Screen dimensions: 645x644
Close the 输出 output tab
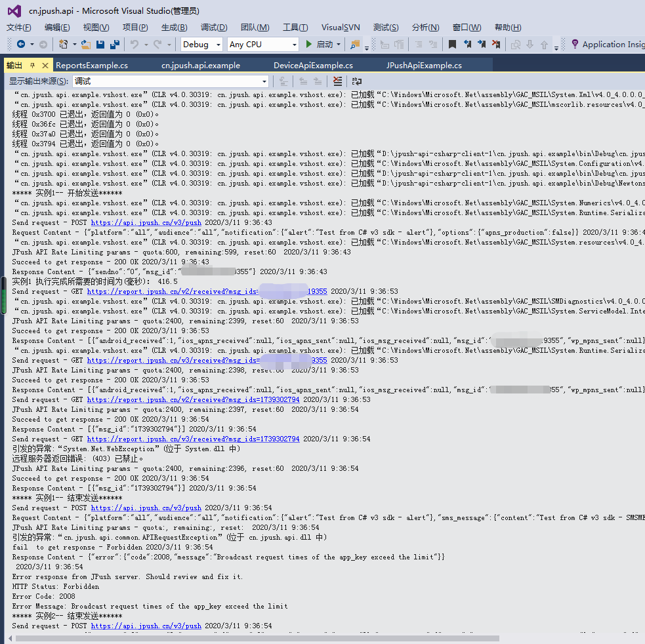[45, 65]
